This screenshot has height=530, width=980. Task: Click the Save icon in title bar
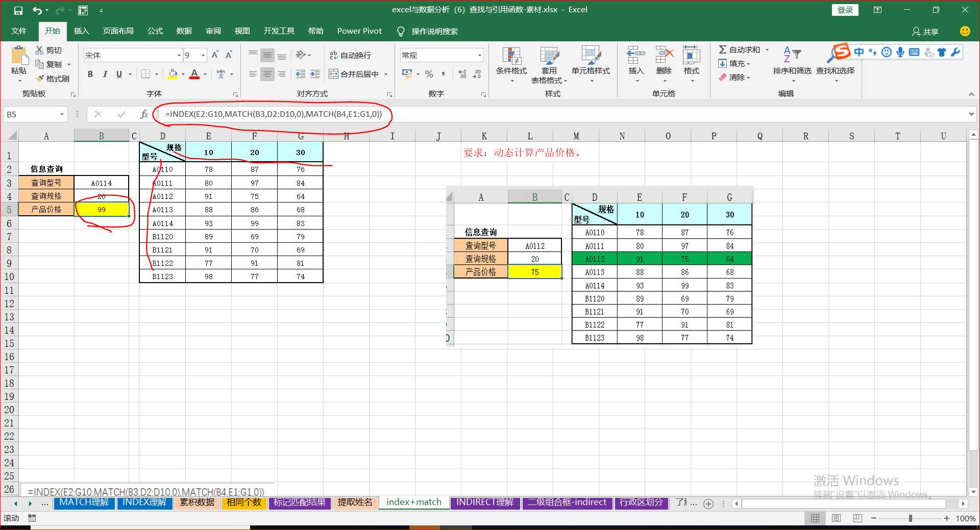[18, 10]
